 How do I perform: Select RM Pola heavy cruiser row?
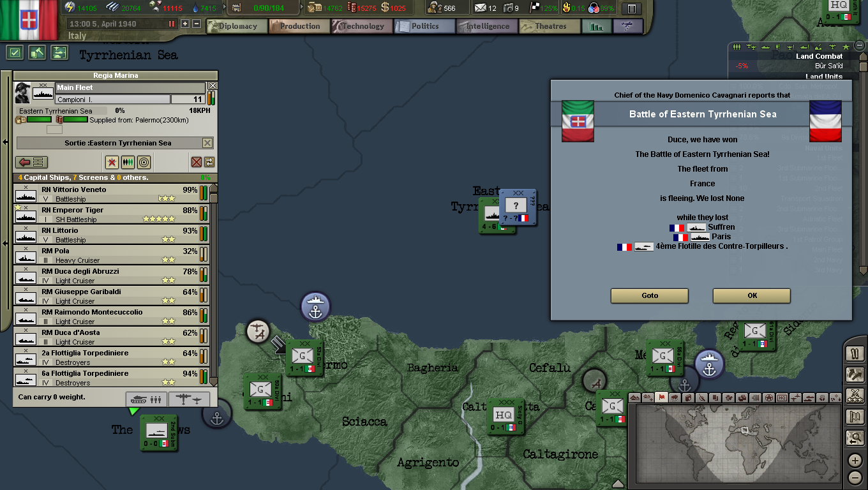[112, 255]
